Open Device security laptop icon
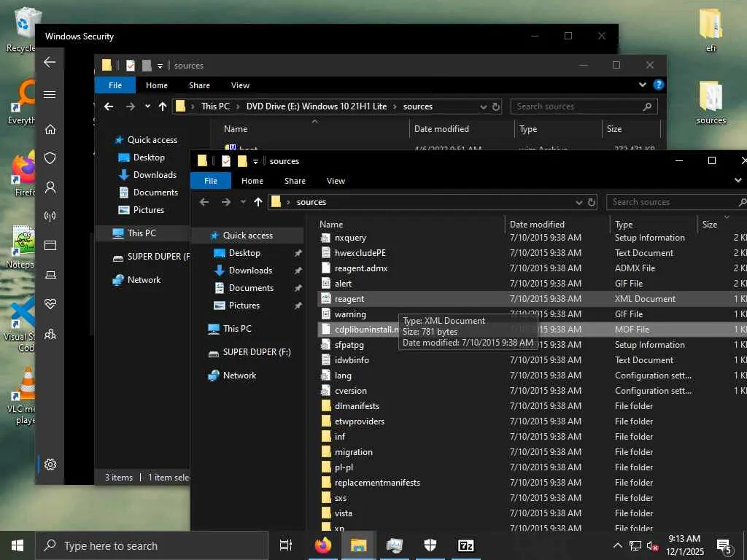The image size is (747, 560). pos(50,275)
